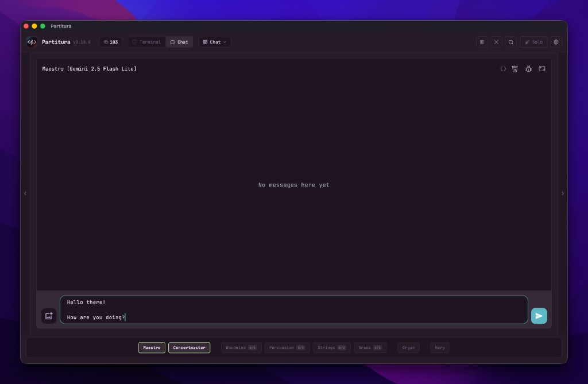
Task: Click the split view icon near Solo
Action: click(482, 41)
